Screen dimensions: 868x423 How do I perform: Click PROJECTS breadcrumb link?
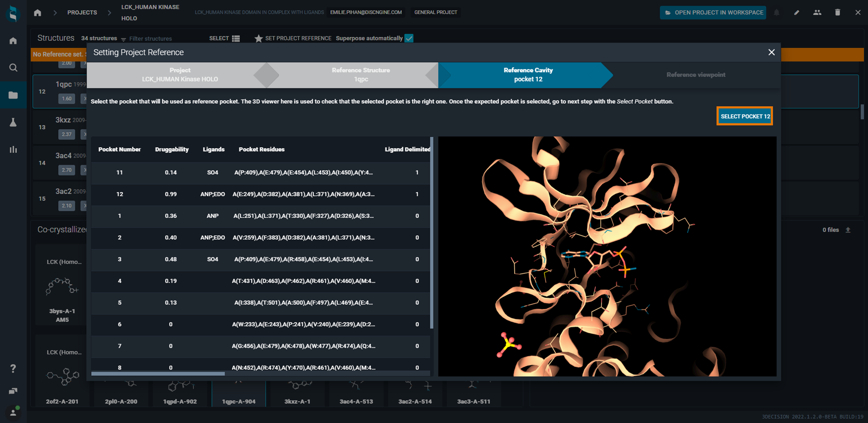click(x=82, y=13)
